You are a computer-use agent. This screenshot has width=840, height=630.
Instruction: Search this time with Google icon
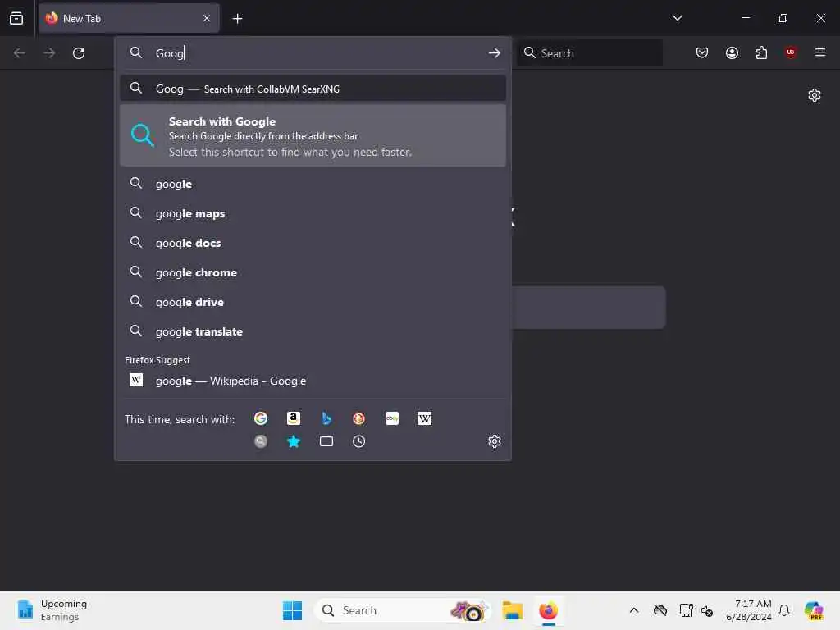(x=261, y=418)
